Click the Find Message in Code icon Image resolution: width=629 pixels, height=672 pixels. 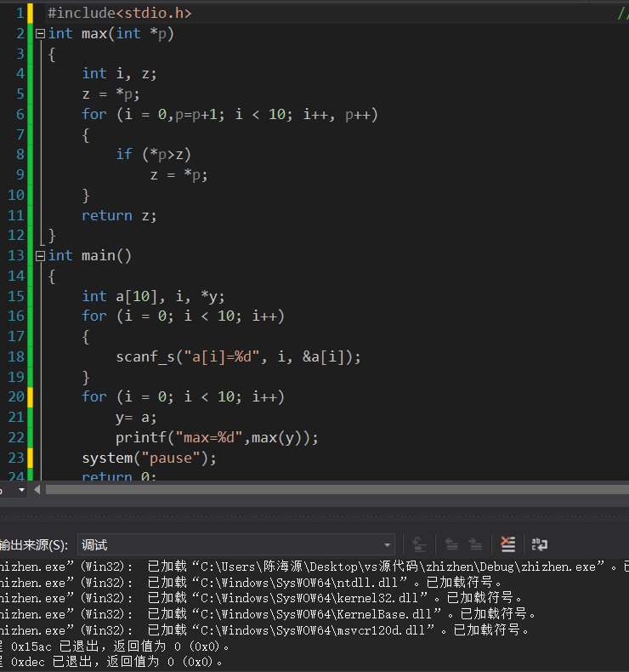tap(419, 544)
